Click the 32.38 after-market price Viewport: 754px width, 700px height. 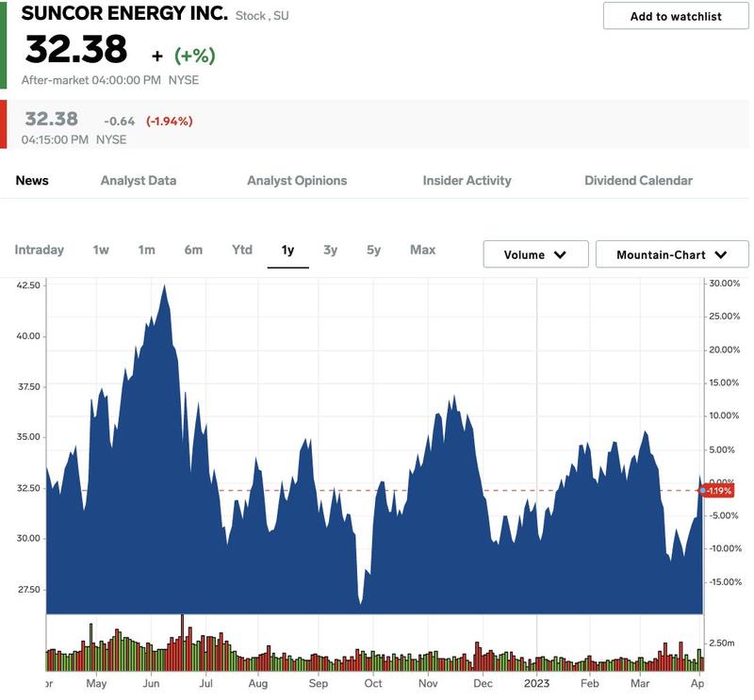pos(76,49)
